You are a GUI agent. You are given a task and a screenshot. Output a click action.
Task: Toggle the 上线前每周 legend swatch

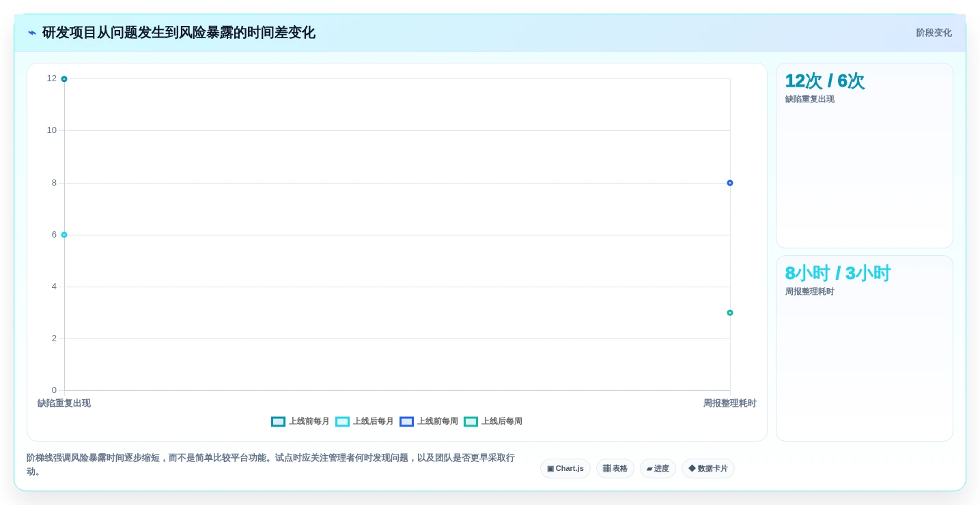[x=406, y=422]
